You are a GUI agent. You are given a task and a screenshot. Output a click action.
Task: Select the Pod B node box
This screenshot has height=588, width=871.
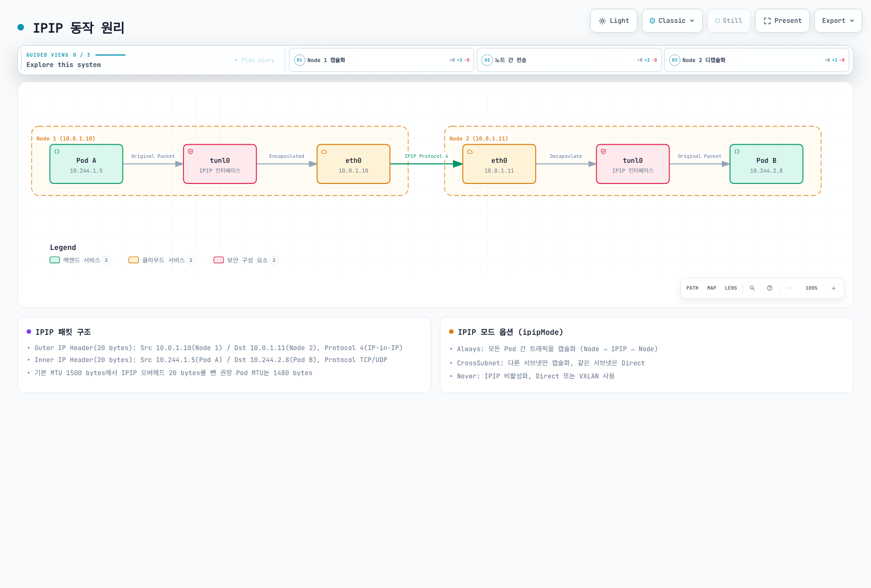point(766,164)
